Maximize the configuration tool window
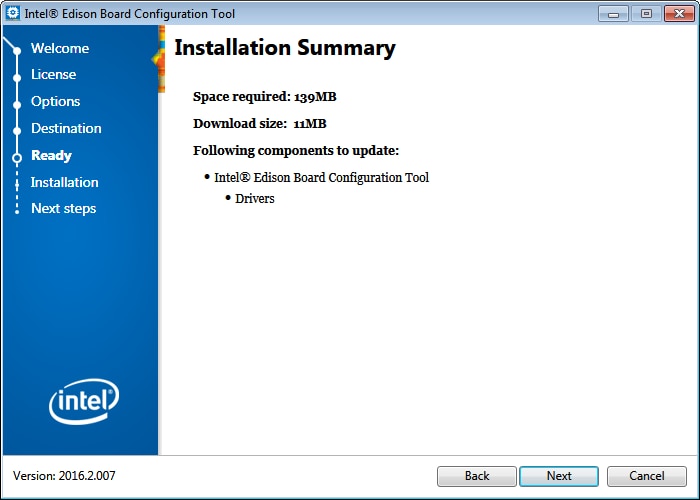This screenshot has width=700, height=500. click(x=646, y=14)
